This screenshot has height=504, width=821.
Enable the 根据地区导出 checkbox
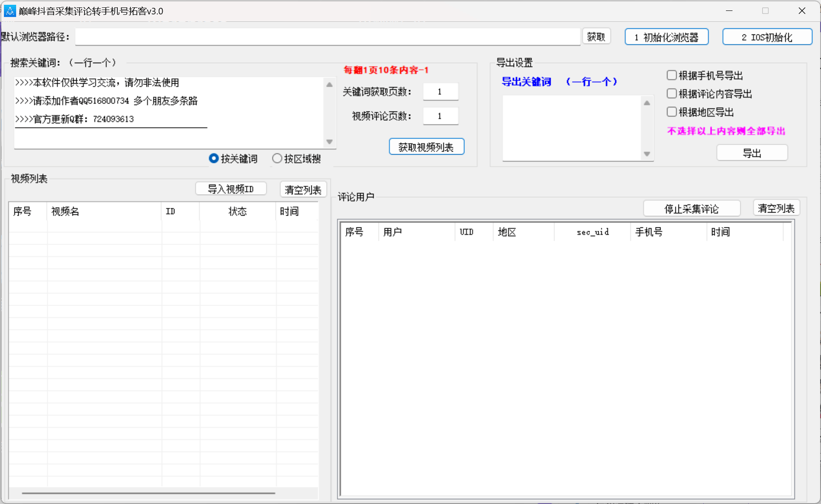tap(700, 112)
